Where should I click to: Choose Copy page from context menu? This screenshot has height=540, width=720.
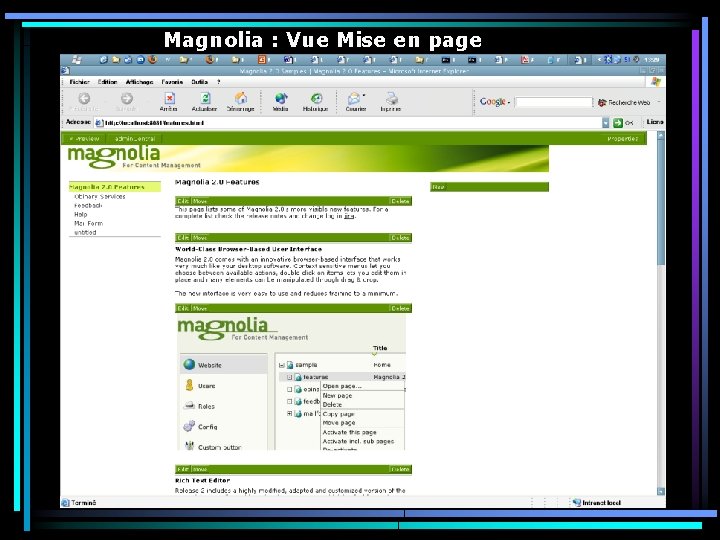click(338, 414)
